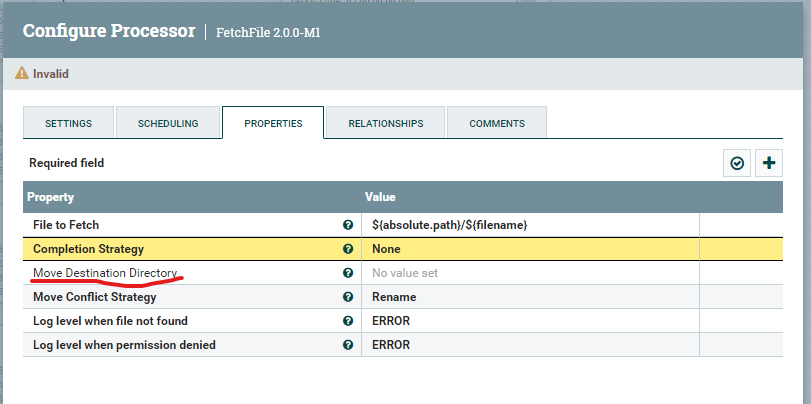This screenshot has height=404, width=811.
Task: Go to the Relationships tab
Action: click(385, 124)
